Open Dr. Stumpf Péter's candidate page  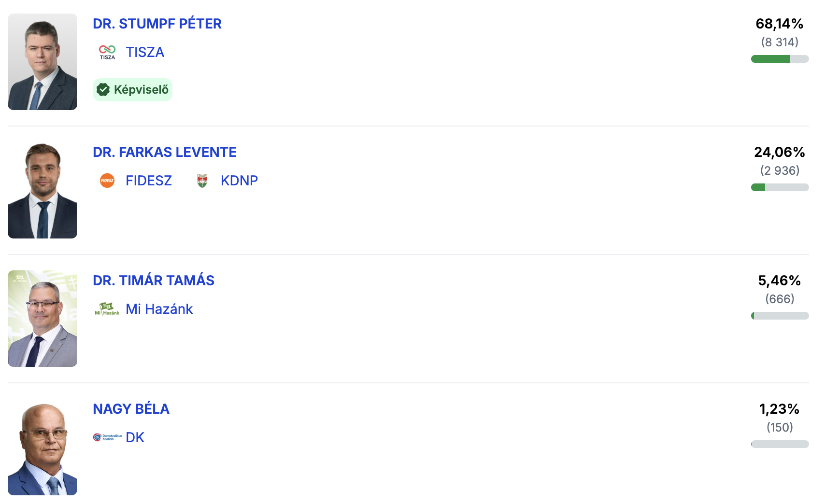pyautogui.click(x=157, y=24)
